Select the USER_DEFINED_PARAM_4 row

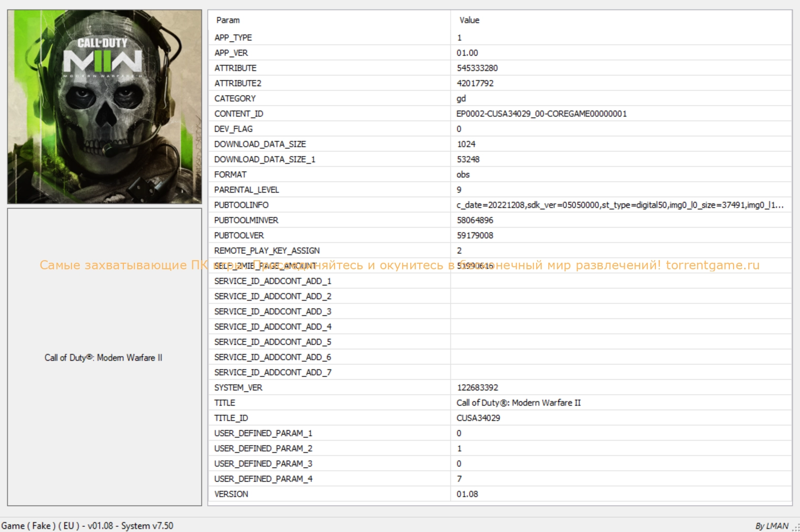[x=263, y=479]
